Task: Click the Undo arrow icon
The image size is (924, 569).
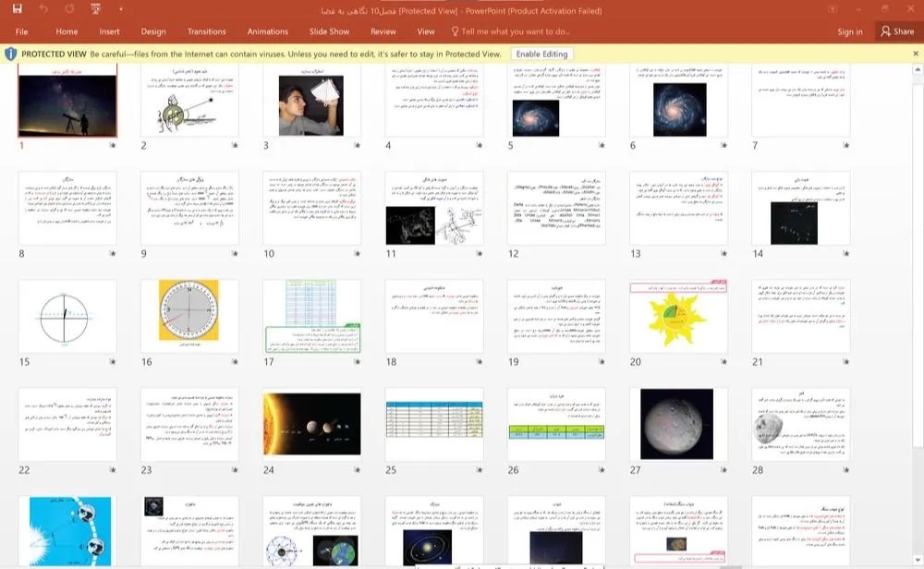Action: point(44,9)
